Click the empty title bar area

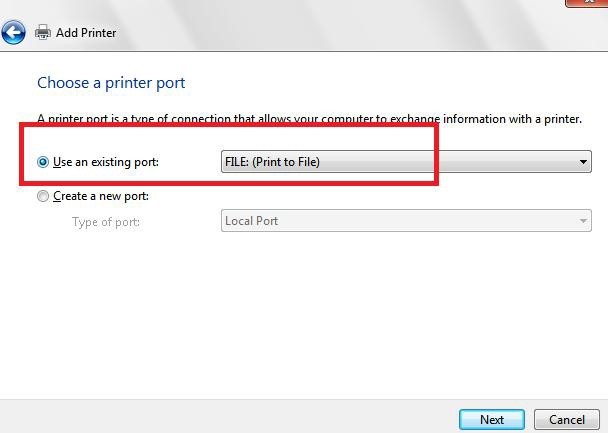click(x=350, y=32)
